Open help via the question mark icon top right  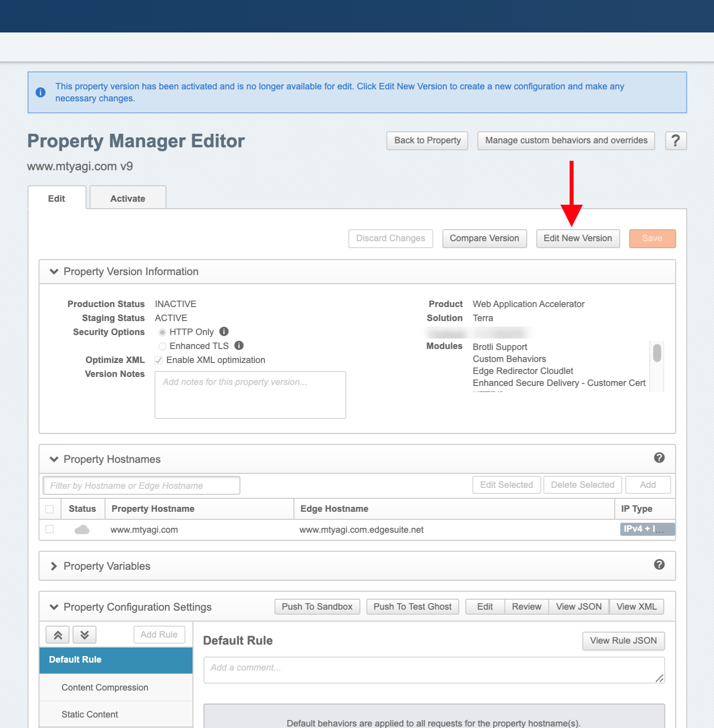pos(676,141)
